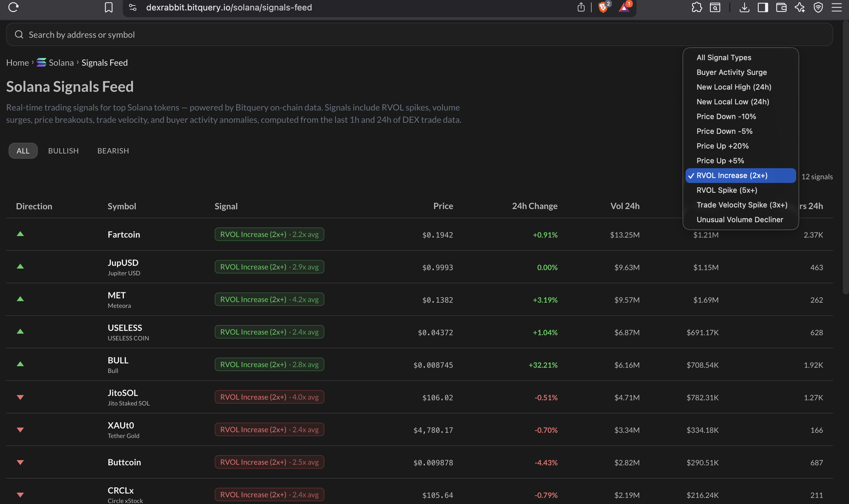Open the hamburger browser menu
This screenshot has width=849, height=504.
pos(836,7)
